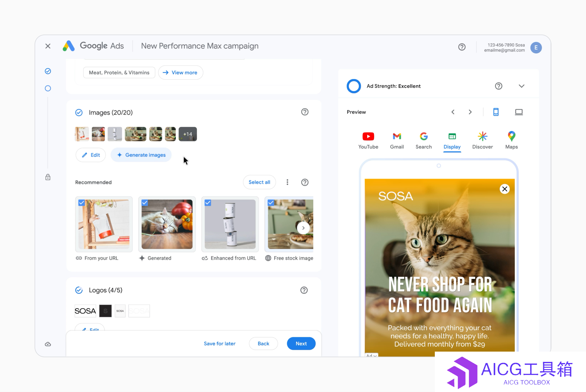Select the Gmail preview tab
The height and width of the screenshot is (392, 586).
pos(397,141)
